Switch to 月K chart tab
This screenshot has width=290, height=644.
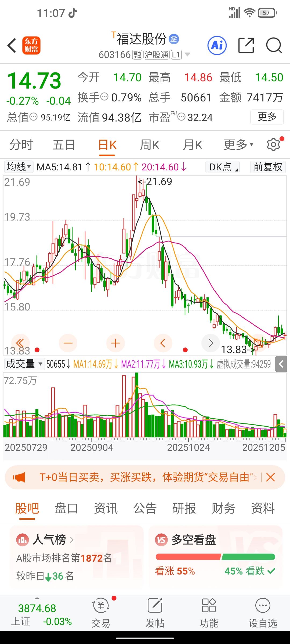193,145
